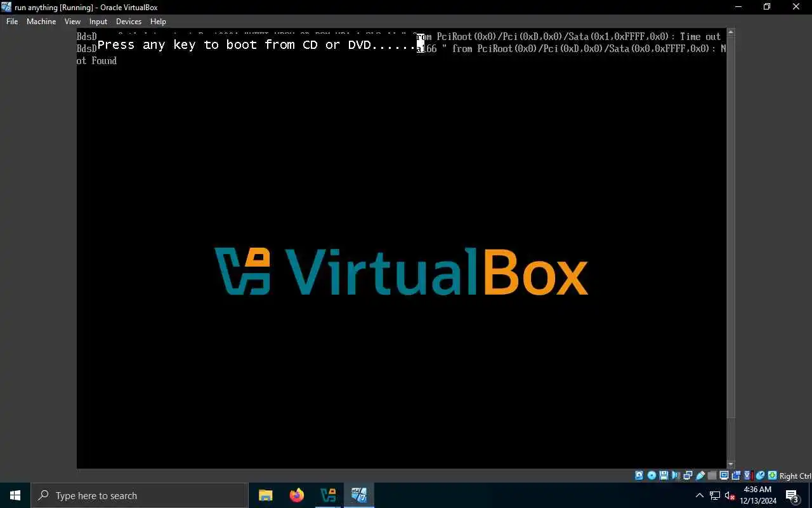Viewport: 812px width, 508px height.
Task: Click the recording status indicator icon
Action: point(737,476)
